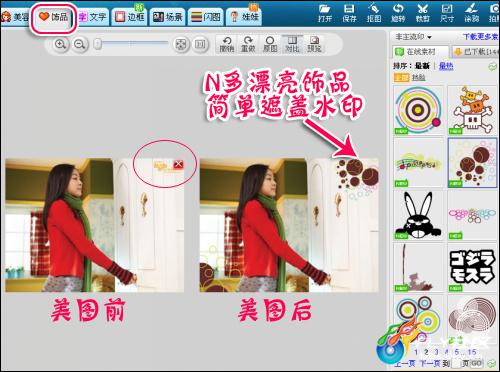Expand the 非主流印 category dropdown

413,36
